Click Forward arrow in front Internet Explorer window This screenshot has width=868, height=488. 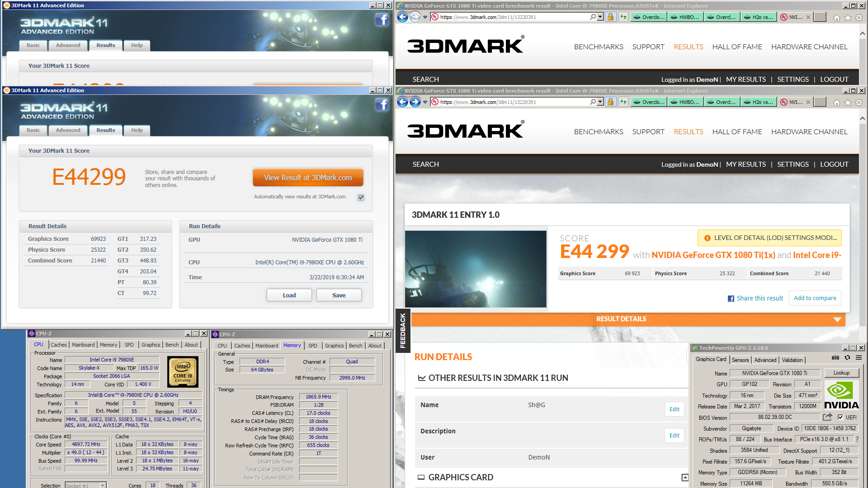415,102
